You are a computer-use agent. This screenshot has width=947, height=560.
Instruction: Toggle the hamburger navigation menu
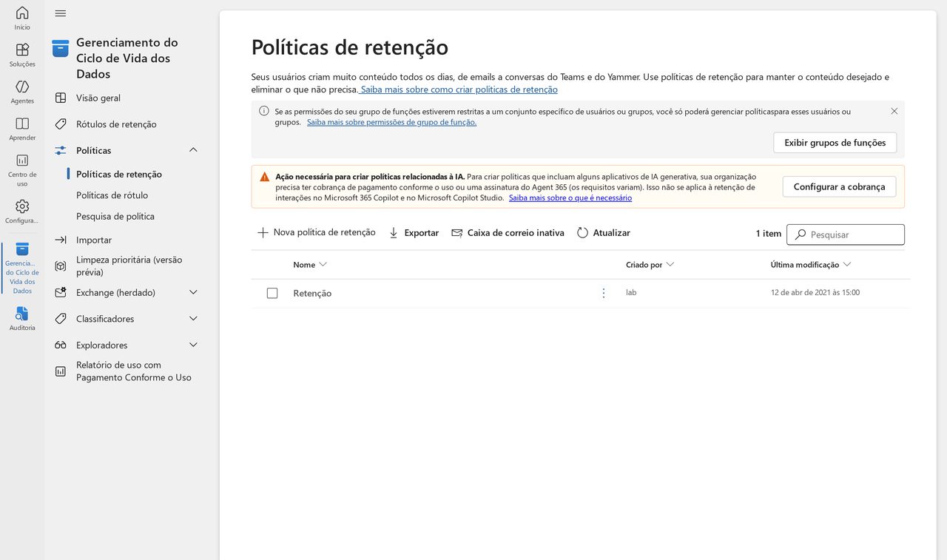61,13
